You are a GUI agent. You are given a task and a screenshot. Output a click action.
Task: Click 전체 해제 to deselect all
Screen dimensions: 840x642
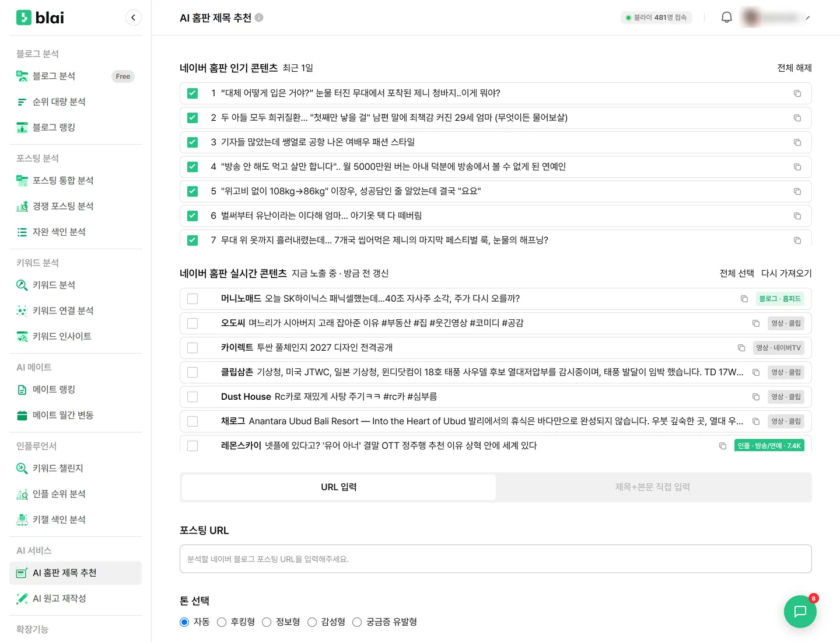tap(794, 68)
